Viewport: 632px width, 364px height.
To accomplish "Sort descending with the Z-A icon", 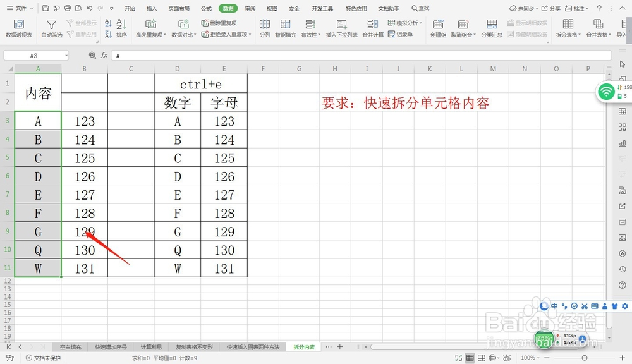I will click(108, 35).
